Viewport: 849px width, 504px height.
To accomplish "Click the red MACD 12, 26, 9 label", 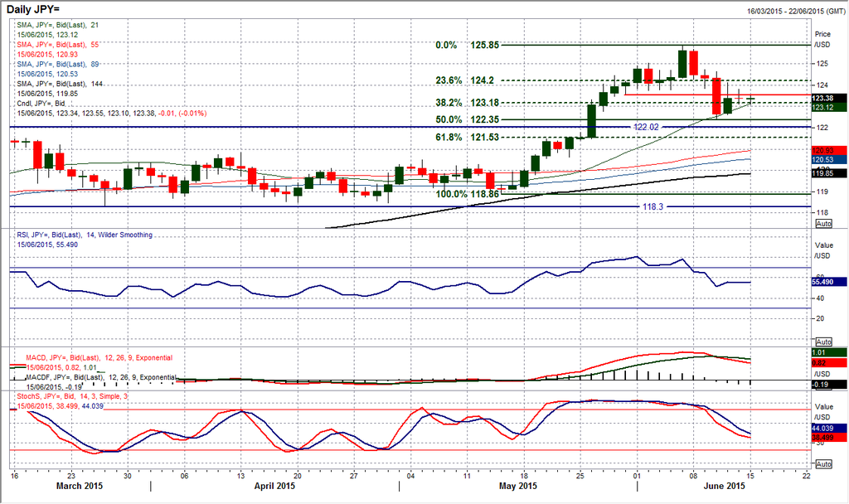I will click(95, 357).
